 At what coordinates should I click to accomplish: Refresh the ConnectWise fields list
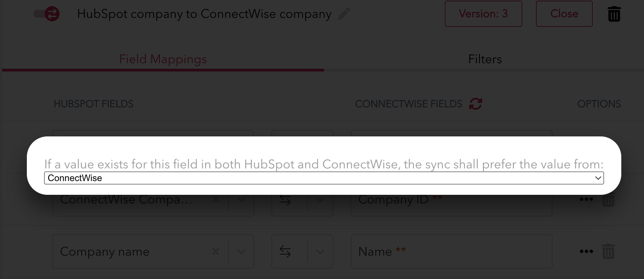pos(475,104)
